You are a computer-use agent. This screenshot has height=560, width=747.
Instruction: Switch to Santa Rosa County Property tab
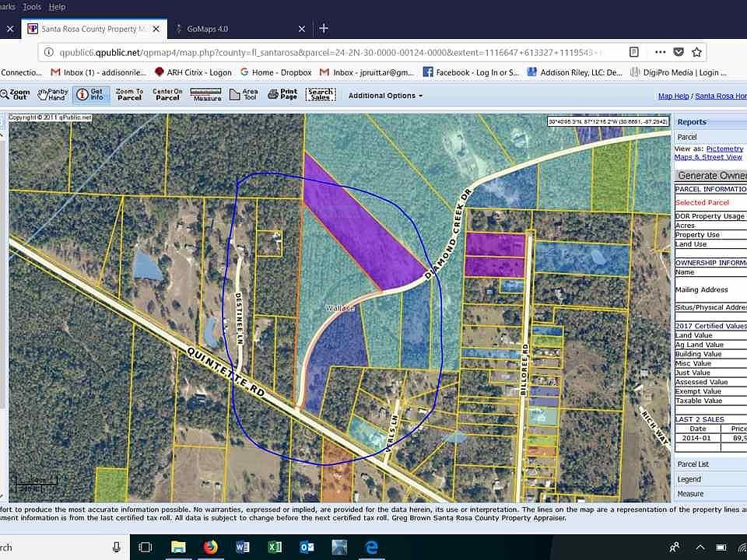click(93, 29)
